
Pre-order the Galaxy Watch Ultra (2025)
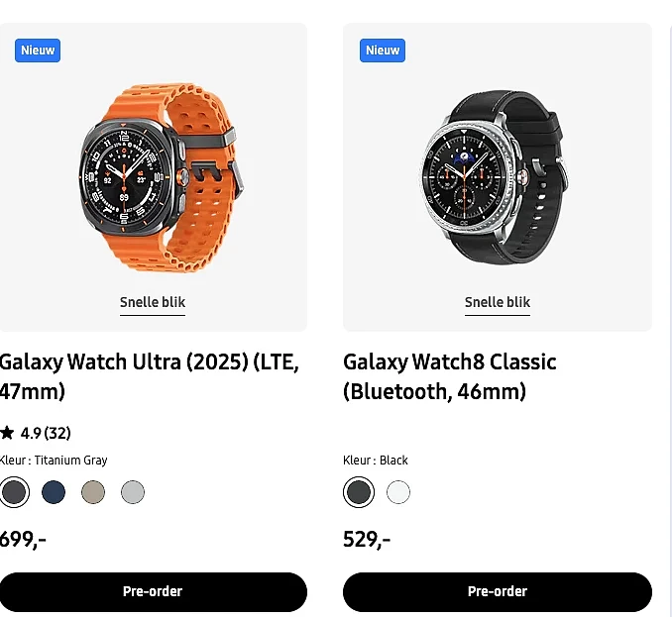click(x=153, y=591)
